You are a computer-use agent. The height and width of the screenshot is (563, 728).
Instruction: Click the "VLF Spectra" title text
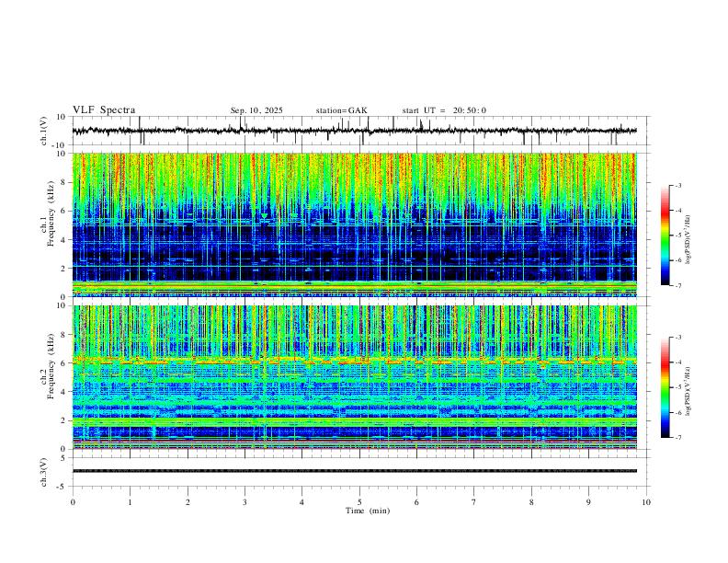(x=104, y=110)
